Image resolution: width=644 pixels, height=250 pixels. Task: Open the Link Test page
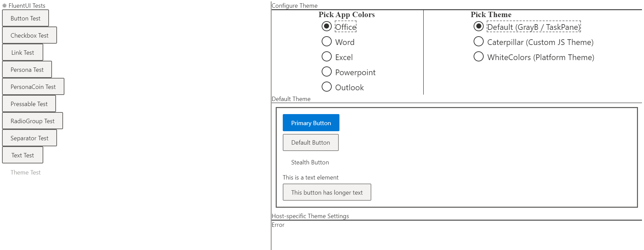tap(22, 52)
